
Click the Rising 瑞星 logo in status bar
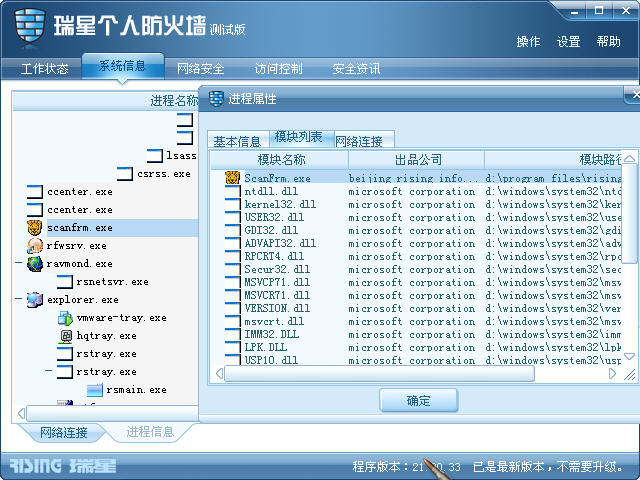(x=62, y=466)
